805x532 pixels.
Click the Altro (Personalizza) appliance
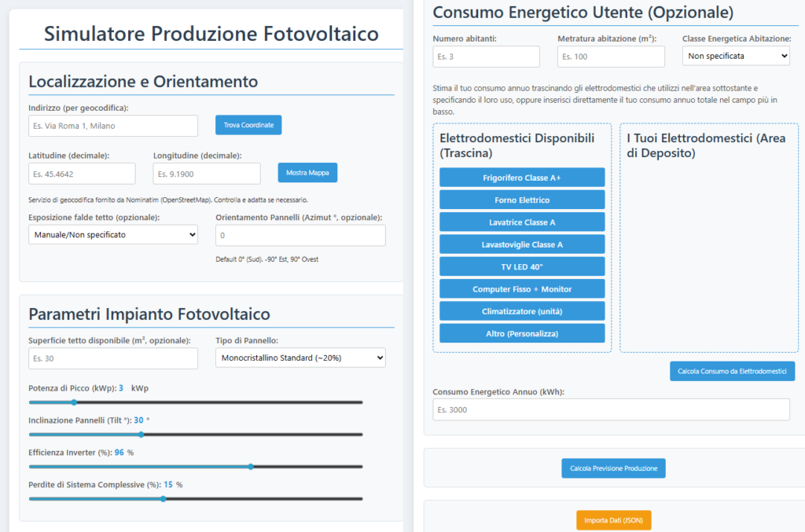(522, 333)
